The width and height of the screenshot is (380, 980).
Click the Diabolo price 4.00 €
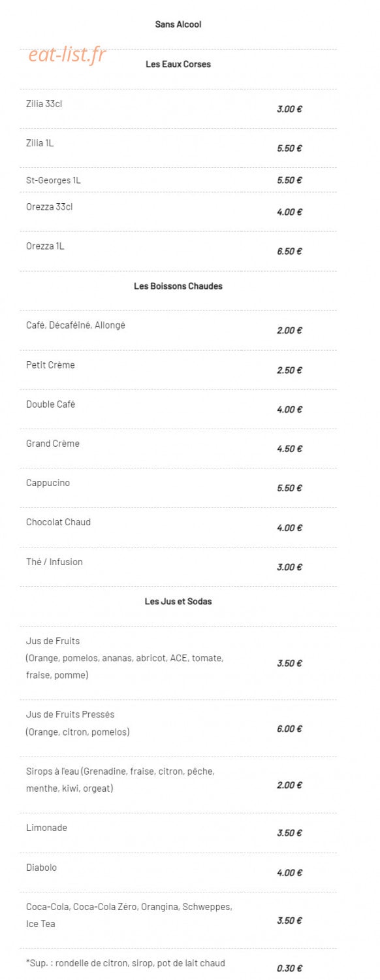coord(289,873)
